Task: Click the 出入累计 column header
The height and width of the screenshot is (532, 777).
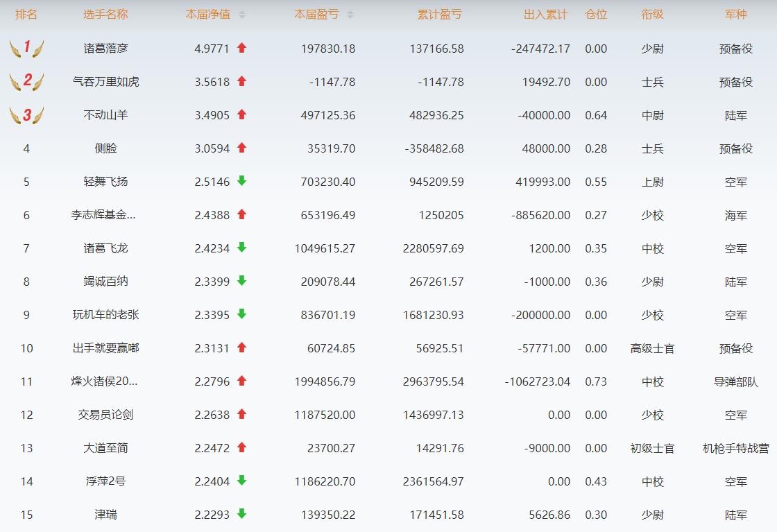Action: tap(545, 15)
